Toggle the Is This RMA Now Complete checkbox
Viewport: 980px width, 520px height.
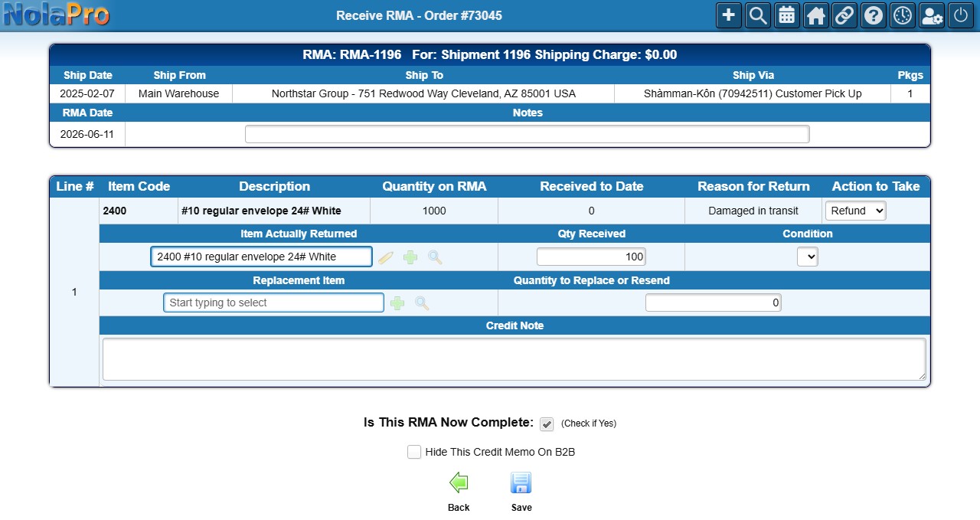coord(547,424)
